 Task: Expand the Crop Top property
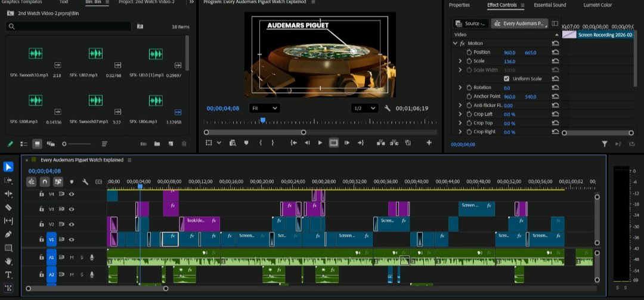[460, 123]
